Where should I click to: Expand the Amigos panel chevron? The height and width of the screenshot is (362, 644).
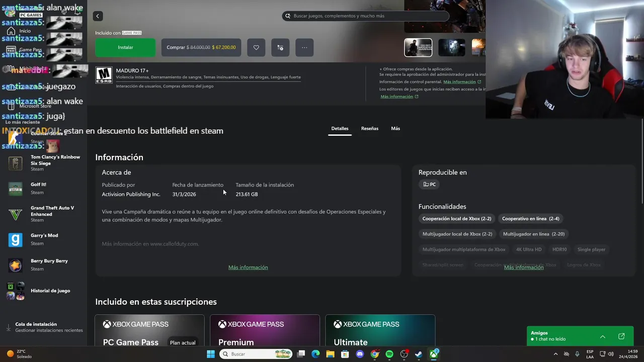pyautogui.click(x=602, y=336)
